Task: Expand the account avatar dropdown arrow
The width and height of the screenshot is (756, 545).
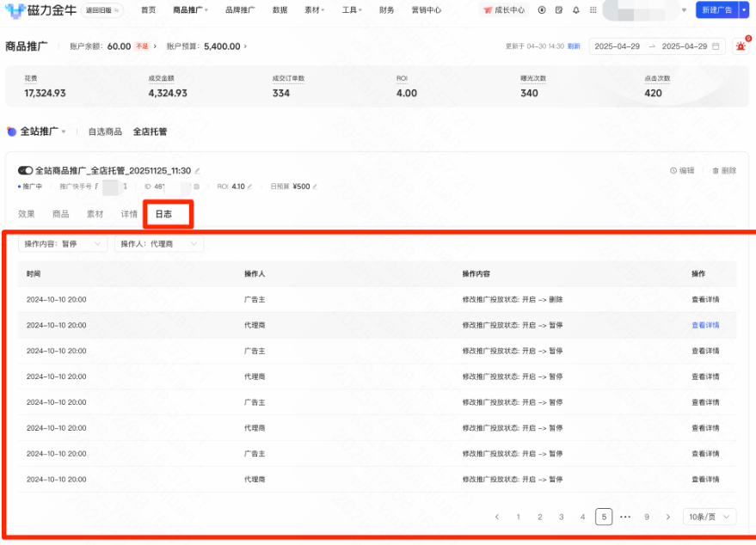Action: (x=684, y=10)
